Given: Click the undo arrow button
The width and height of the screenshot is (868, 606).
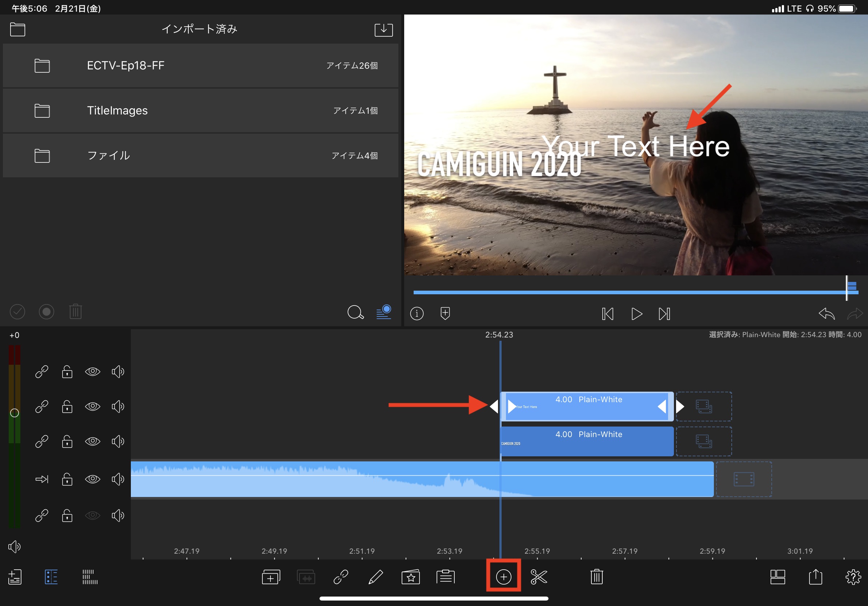Looking at the screenshot, I should tap(827, 313).
